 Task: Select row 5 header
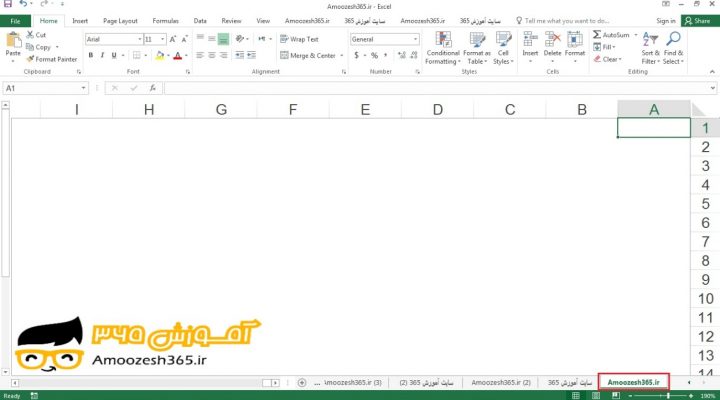point(705,203)
